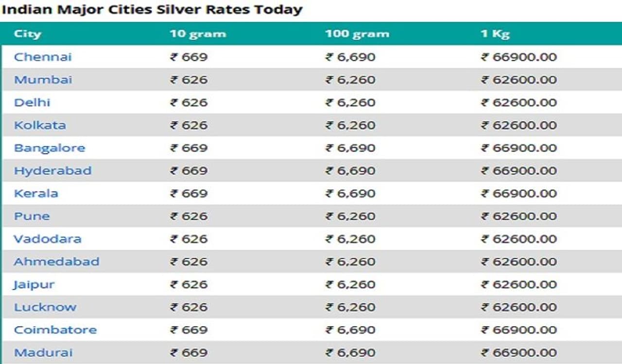Click the 10 gram column header
The width and height of the screenshot is (622, 364).
(x=197, y=34)
